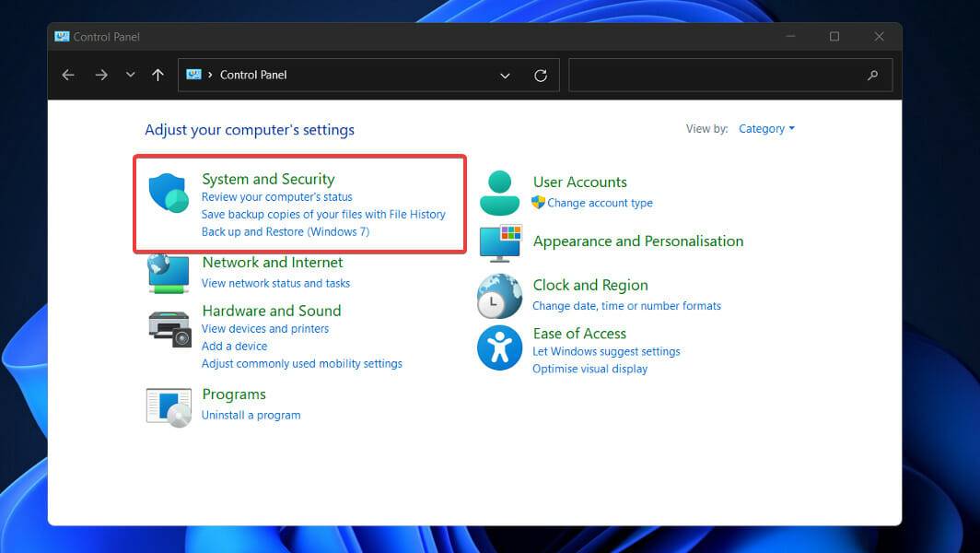980x553 pixels.
Task: Refresh the Control Panel view
Action: coord(541,75)
